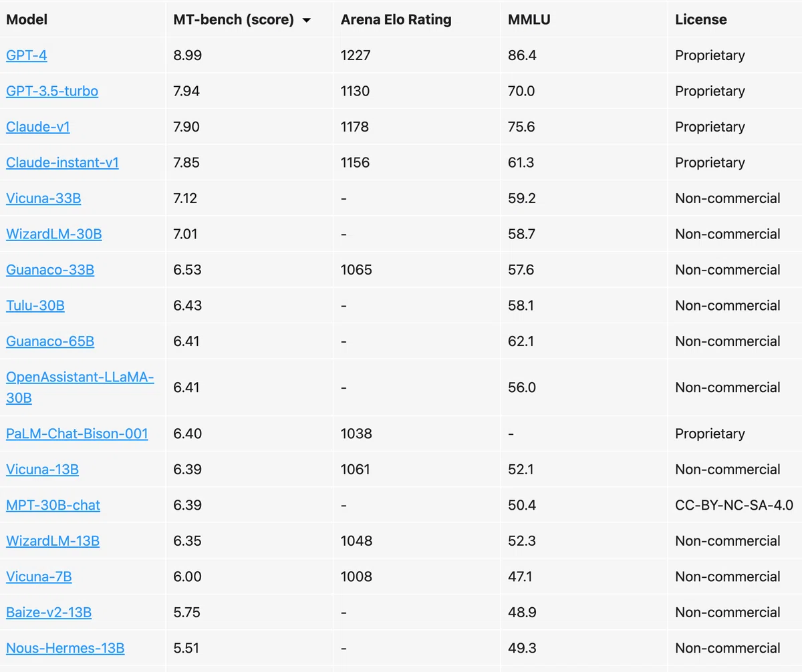Open the Tulu-30B model page

pos(35,305)
